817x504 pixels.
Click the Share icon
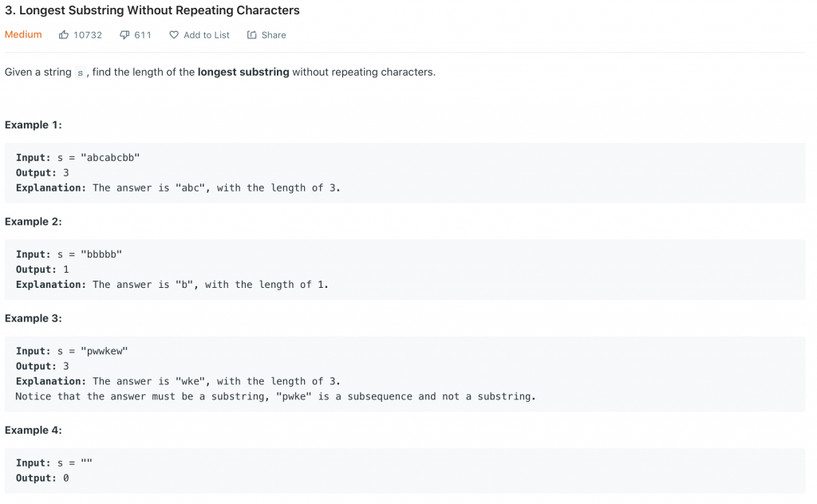[252, 35]
